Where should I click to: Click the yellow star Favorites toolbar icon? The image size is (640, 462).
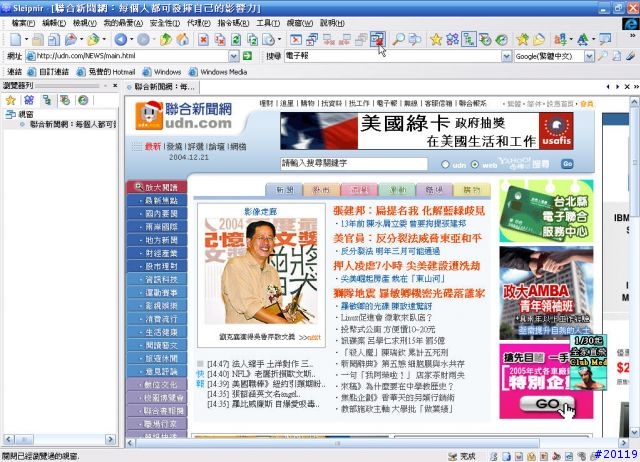436,39
